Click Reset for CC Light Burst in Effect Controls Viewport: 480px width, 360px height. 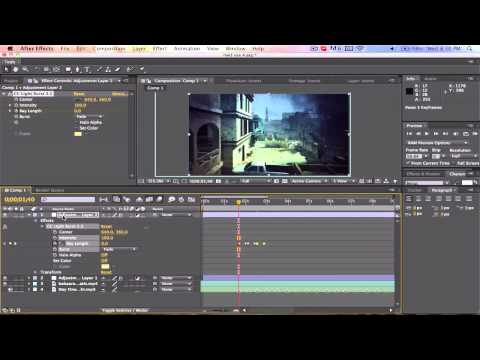pyautogui.click(x=79, y=94)
